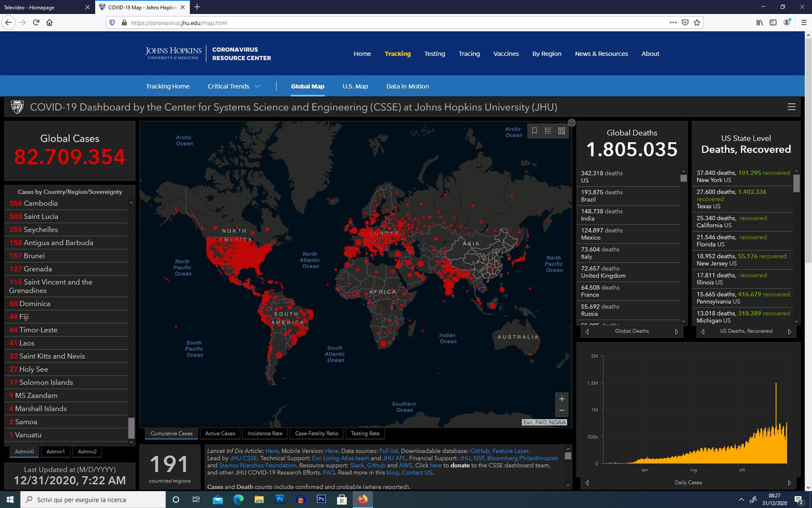Switch to the Incidence Rate map tab
812x508 pixels.
265,434
